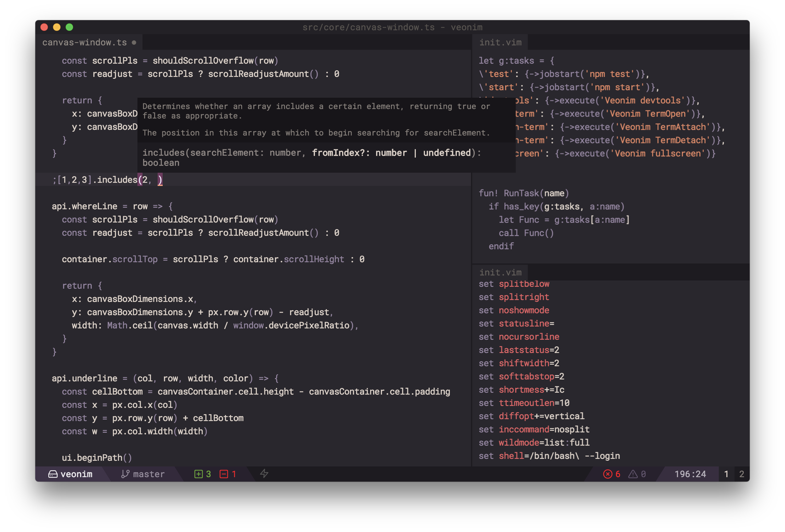Viewport: 785px width, 532px height.
Task: Switch to vim tab page 2
Action: 741,474
